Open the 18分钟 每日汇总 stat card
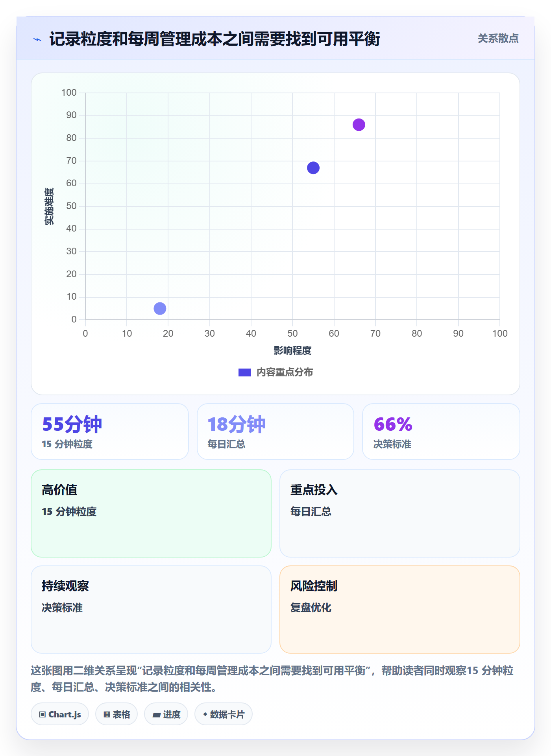Viewport: 551px width, 756px height. click(275, 432)
